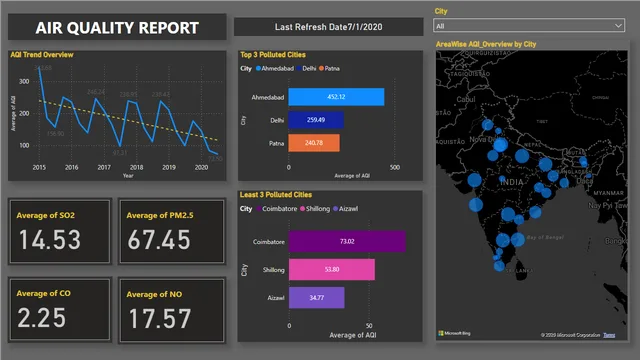Click the INDIA label on the map
The width and height of the screenshot is (640, 360).
coord(512,182)
